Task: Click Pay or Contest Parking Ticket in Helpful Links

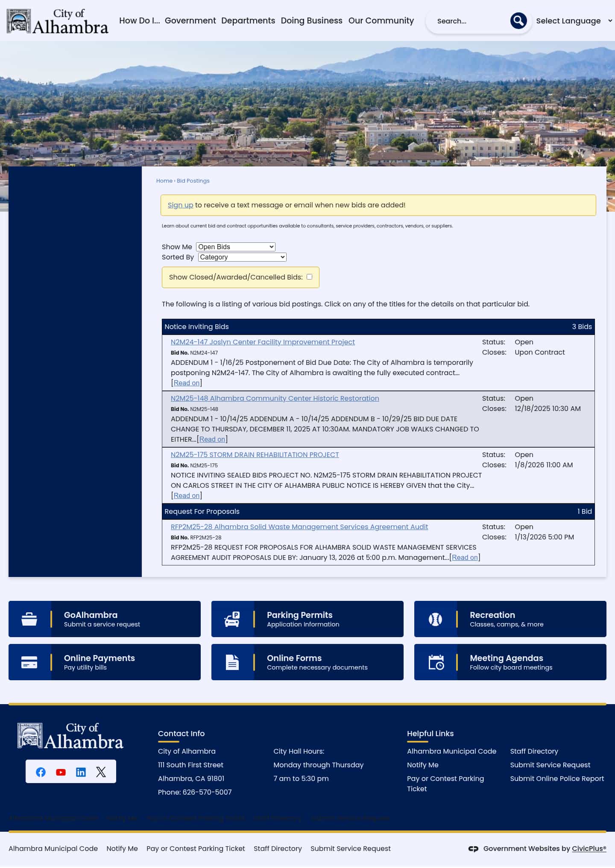Action: [x=445, y=784]
